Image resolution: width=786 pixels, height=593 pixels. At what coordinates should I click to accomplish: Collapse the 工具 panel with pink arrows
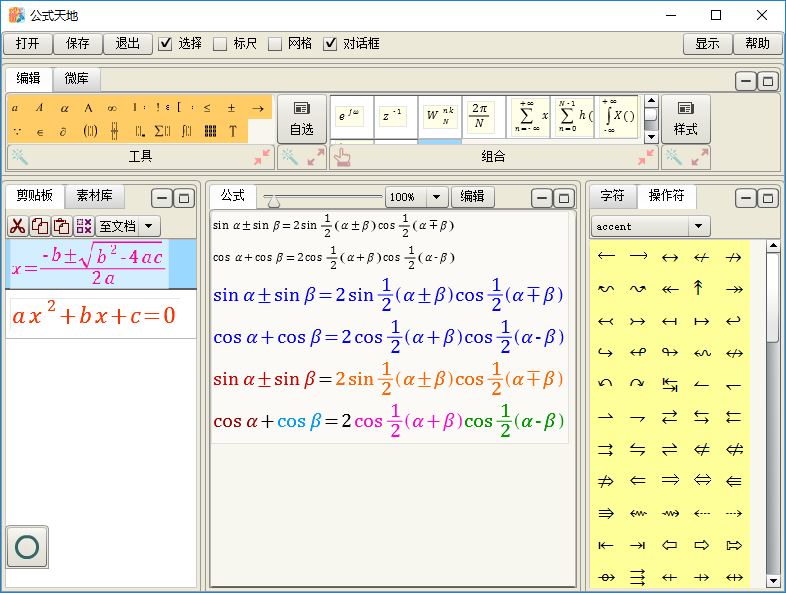262,157
